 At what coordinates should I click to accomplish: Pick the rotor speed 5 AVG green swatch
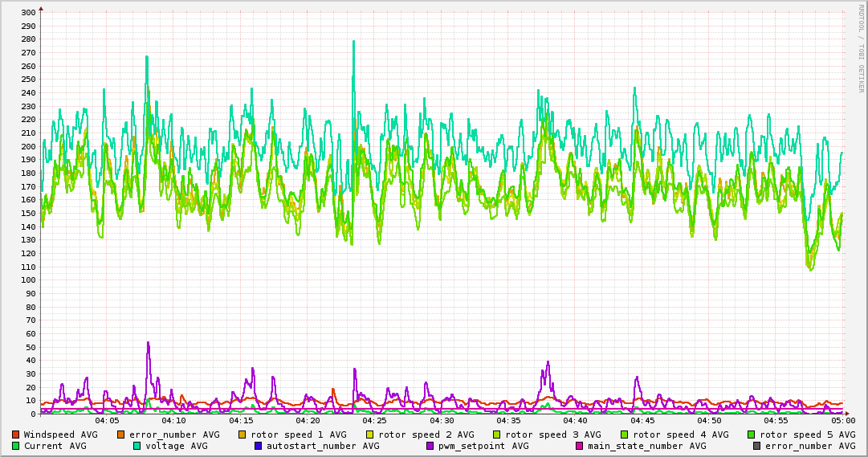(752, 435)
